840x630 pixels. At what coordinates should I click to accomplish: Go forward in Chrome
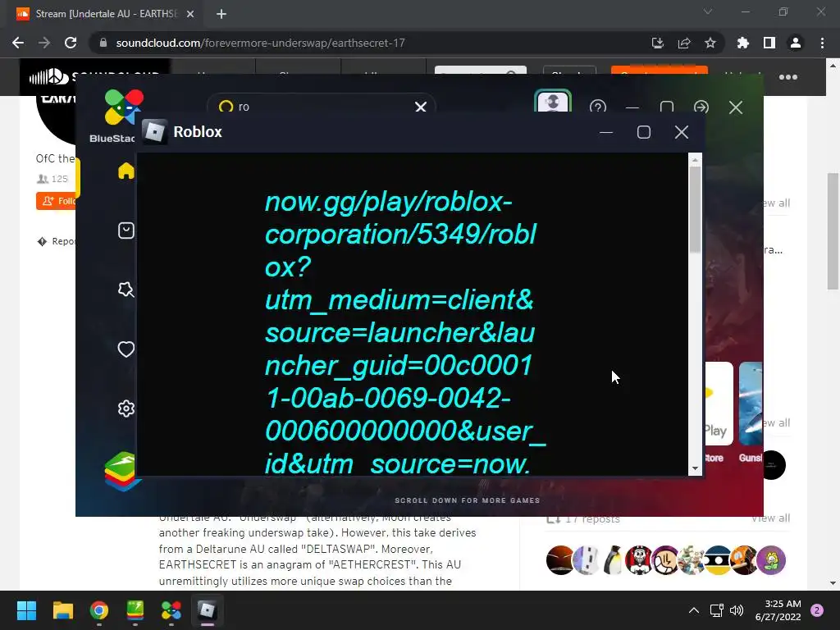click(x=44, y=43)
